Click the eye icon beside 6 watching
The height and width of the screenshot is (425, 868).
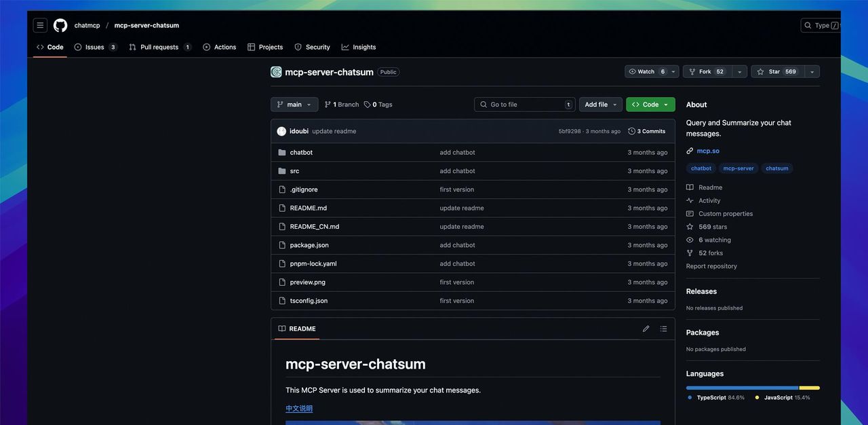[x=690, y=240]
